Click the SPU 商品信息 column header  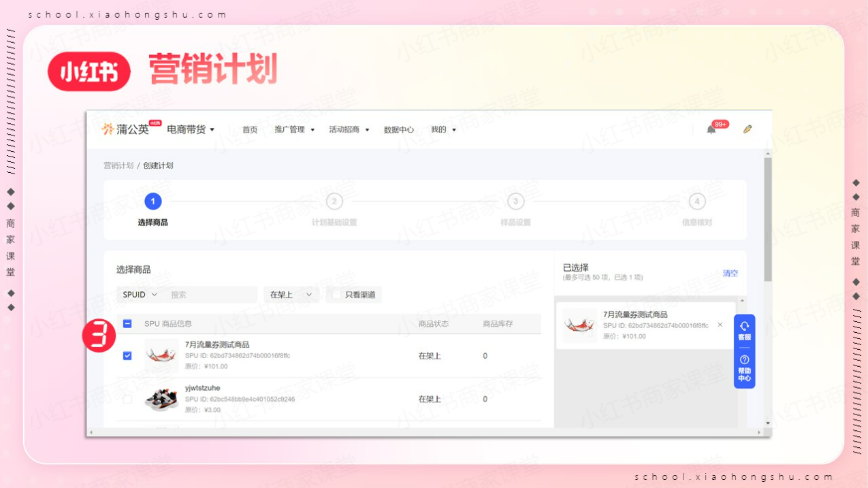168,324
